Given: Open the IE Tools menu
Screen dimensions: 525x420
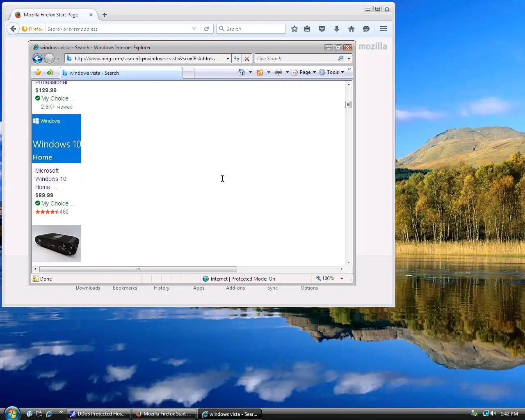Looking at the screenshot, I should pyautogui.click(x=331, y=72).
